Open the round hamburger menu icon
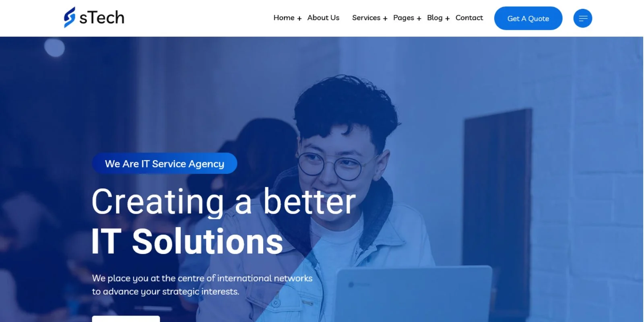The image size is (644, 322). click(582, 19)
